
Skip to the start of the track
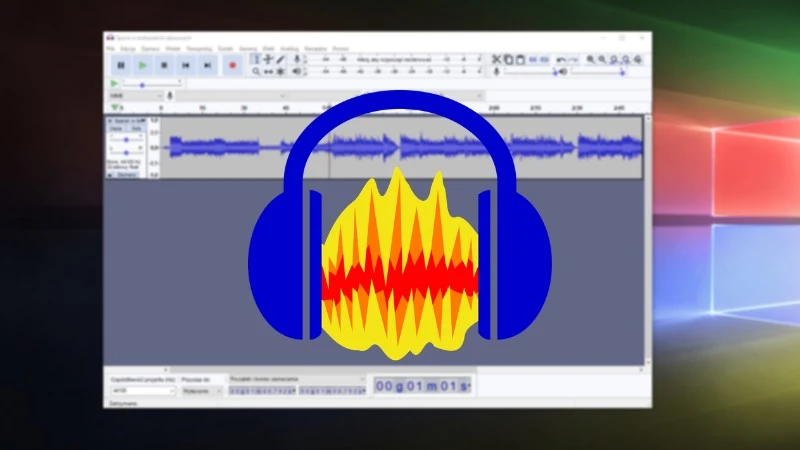(186, 65)
